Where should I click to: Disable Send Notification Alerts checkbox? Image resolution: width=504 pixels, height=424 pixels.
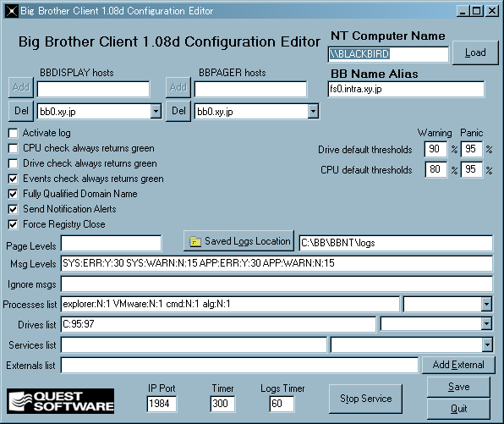pyautogui.click(x=14, y=209)
